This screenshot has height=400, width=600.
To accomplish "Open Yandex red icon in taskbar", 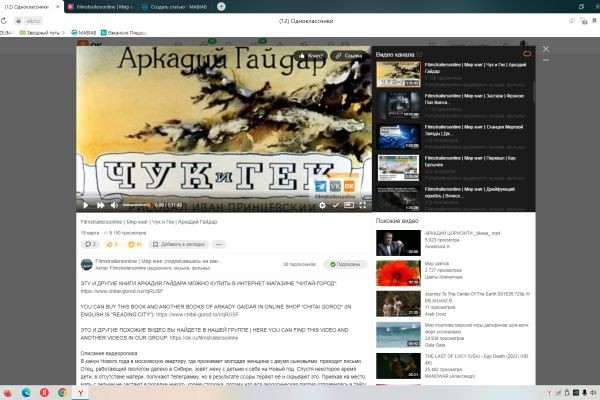I will pyautogui.click(x=44, y=393).
